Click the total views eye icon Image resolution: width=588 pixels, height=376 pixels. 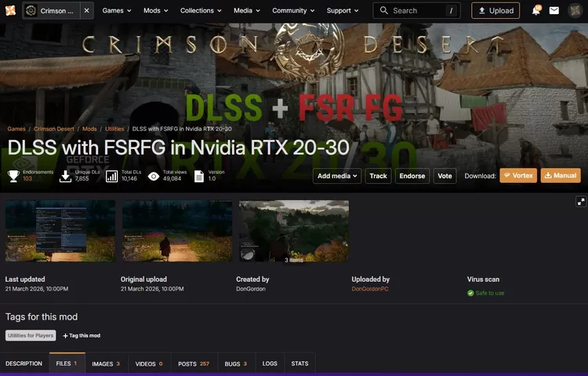point(154,176)
